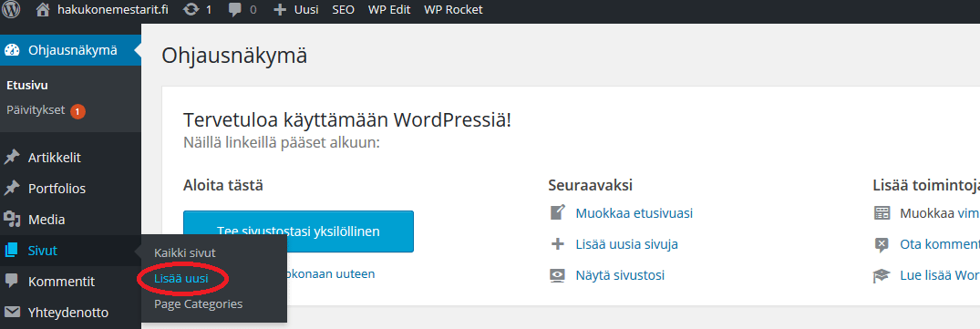The height and width of the screenshot is (329, 980).
Task: Click the Kommentit speech bubble icon
Action: coord(11,281)
